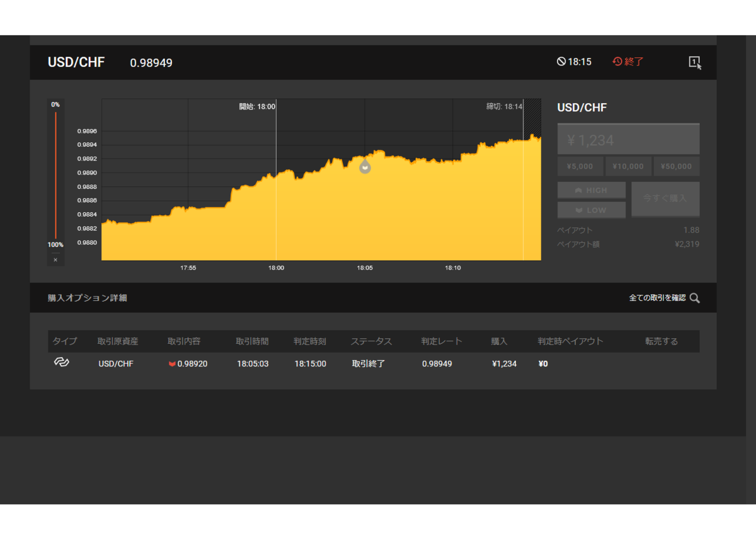Select the HIGH option button
756x539 pixels.
[592, 190]
